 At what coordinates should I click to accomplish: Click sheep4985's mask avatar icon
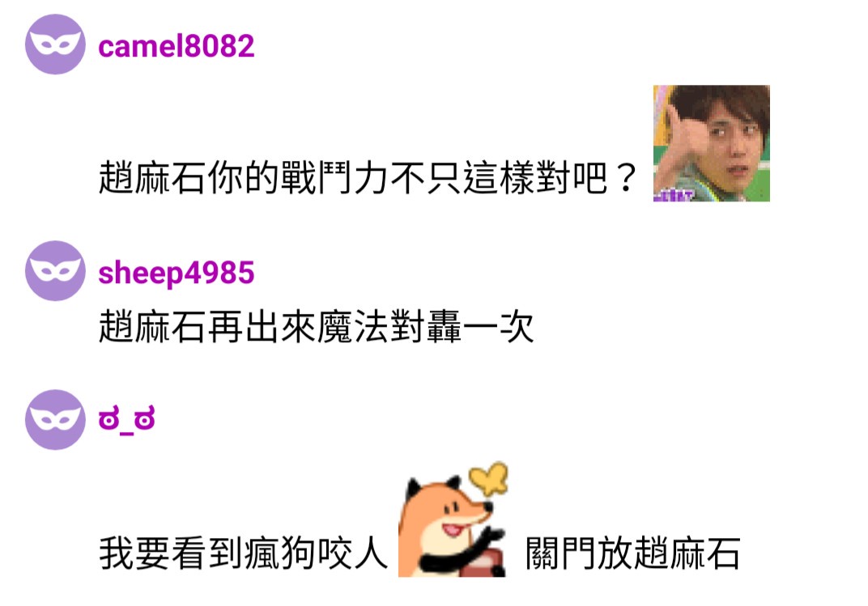point(55,271)
